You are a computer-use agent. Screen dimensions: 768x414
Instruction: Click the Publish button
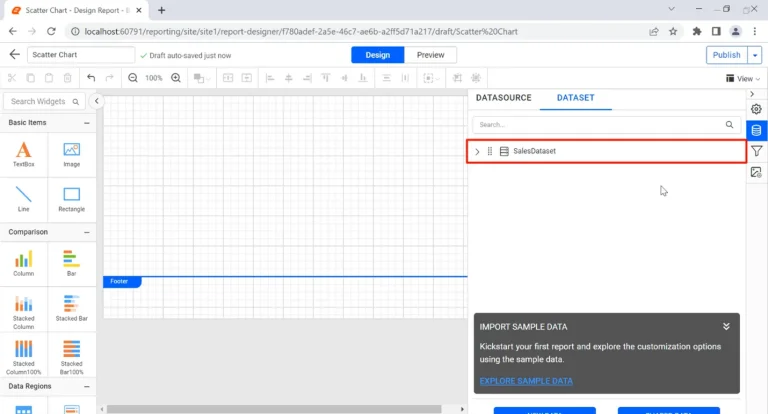click(727, 55)
